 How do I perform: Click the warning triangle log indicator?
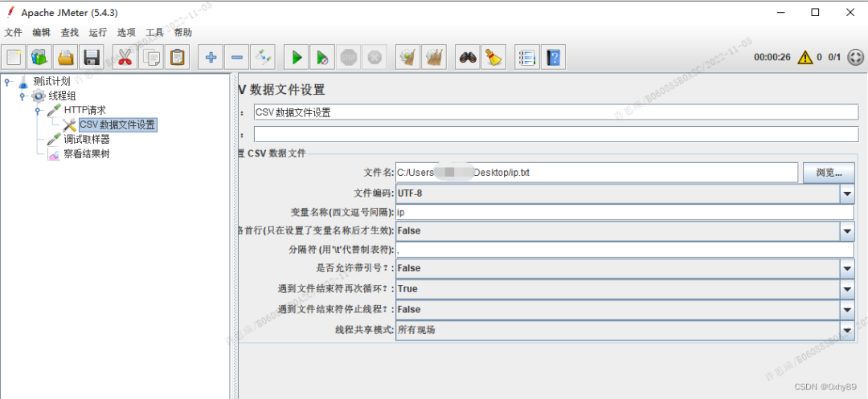805,57
